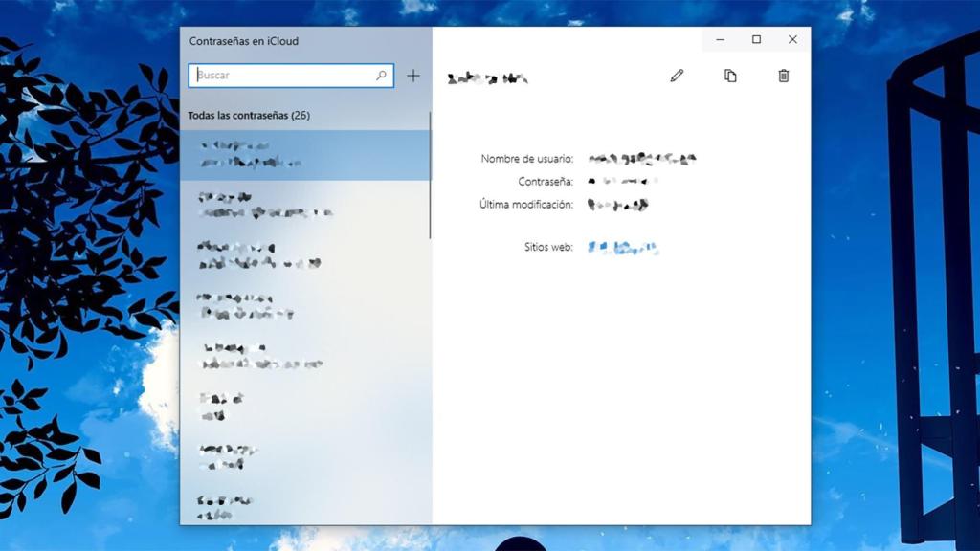Add a new password with the plus icon

click(x=412, y=75)
